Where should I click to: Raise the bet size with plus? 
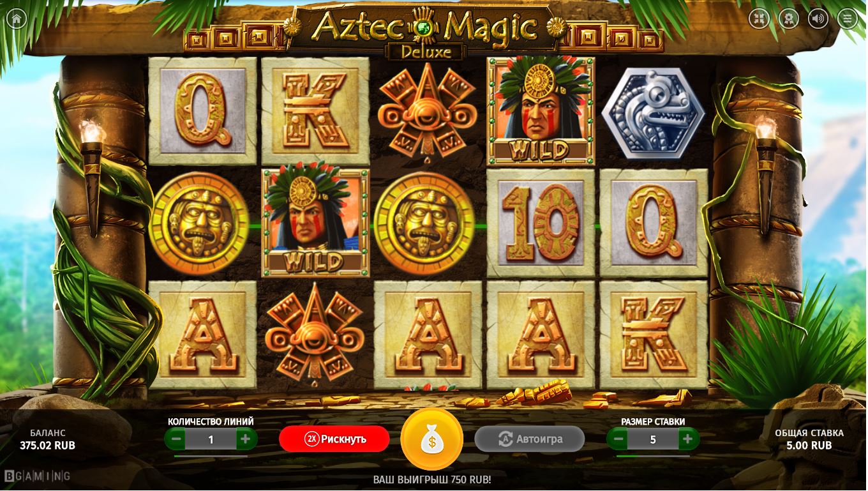[x=687, y=439]
